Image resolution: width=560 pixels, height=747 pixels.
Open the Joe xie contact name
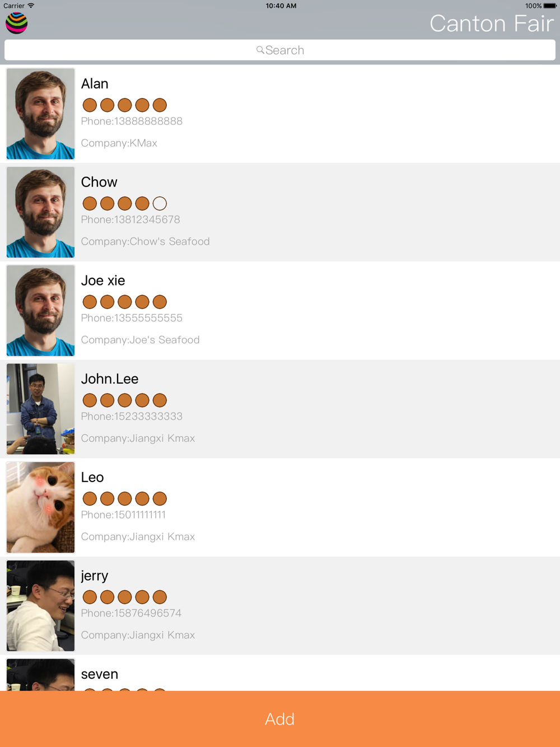click(x=103, y=281)
